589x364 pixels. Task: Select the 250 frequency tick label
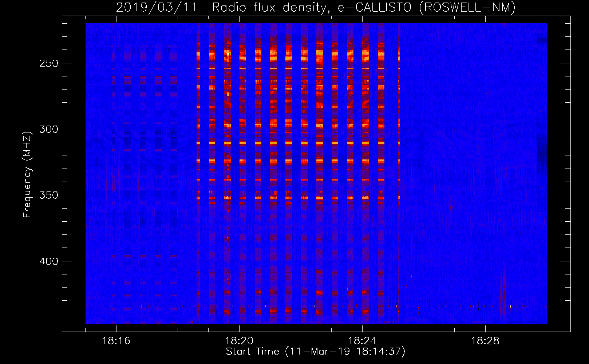49,63
